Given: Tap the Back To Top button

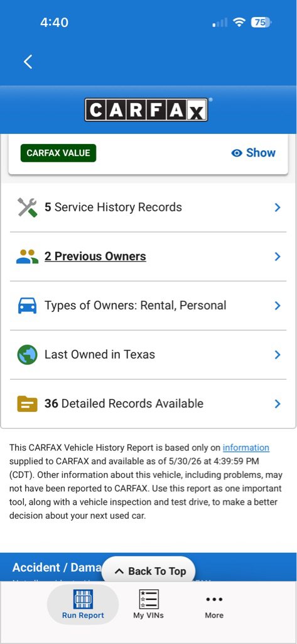Looking at the screenshot, I should click(148, 571).
